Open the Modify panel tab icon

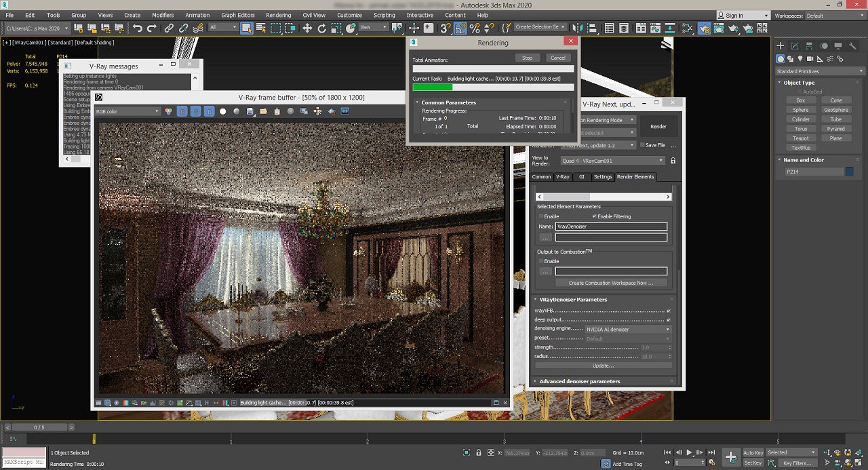[795, 46]
